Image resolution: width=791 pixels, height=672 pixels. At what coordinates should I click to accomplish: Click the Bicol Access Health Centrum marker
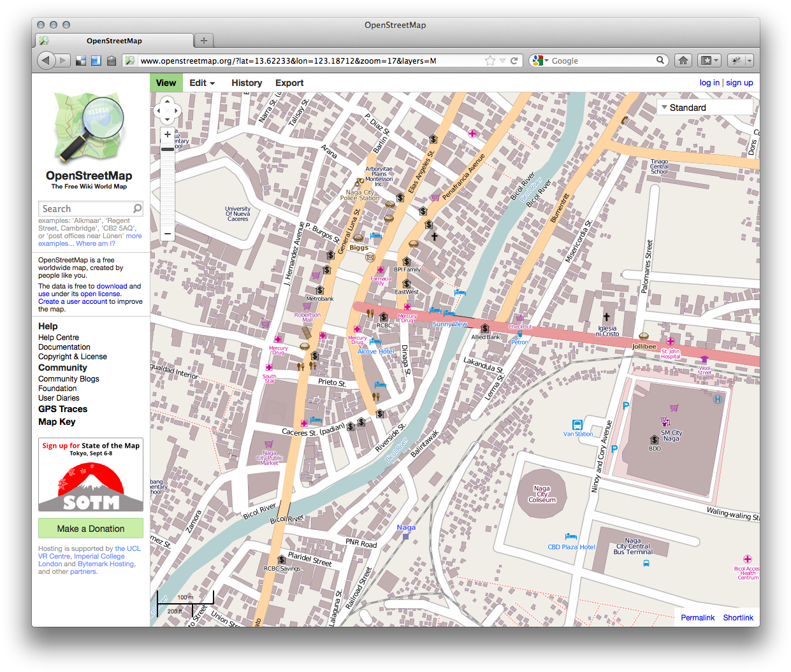[748, 559]
